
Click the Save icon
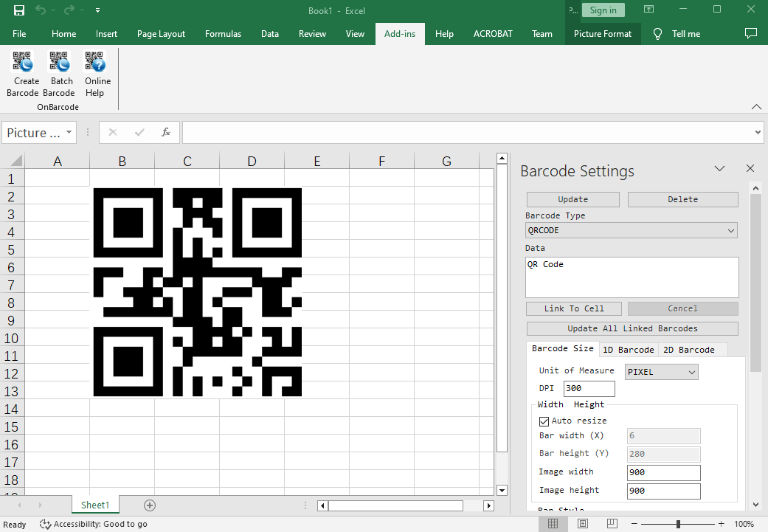(x=18, y=10)
